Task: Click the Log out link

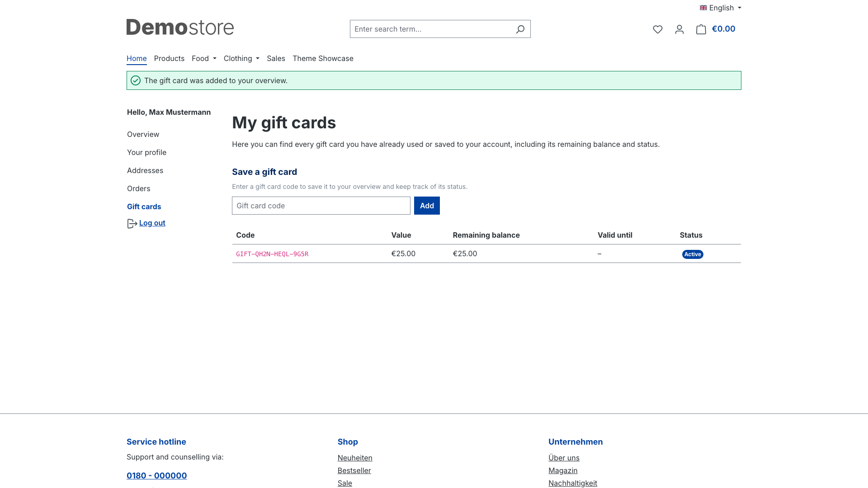Action: [152, 223]
